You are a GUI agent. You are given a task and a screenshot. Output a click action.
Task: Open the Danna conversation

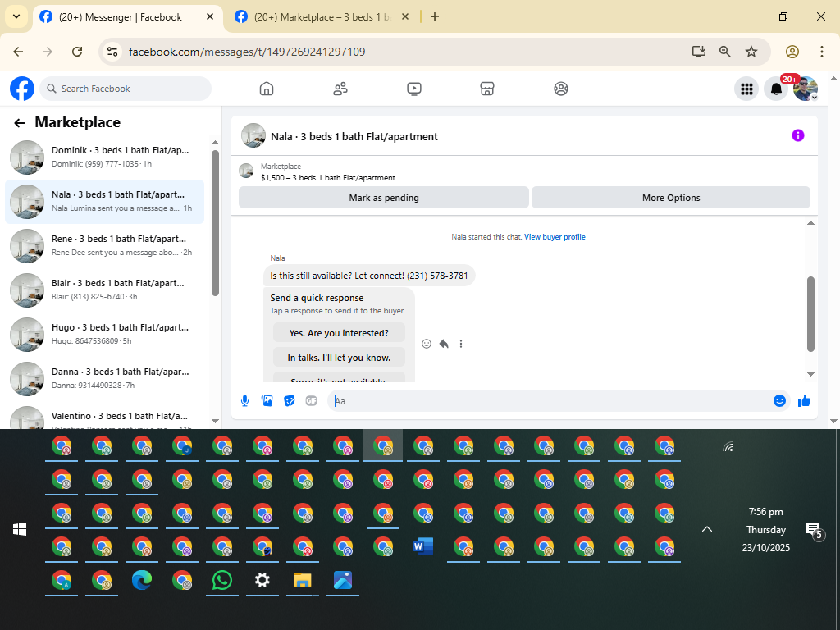105,379
